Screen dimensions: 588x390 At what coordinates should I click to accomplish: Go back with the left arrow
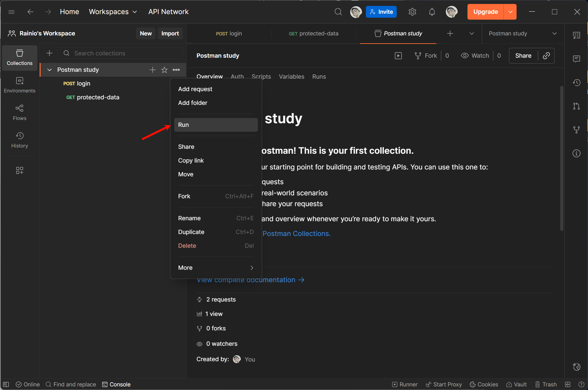coord(30,12)
